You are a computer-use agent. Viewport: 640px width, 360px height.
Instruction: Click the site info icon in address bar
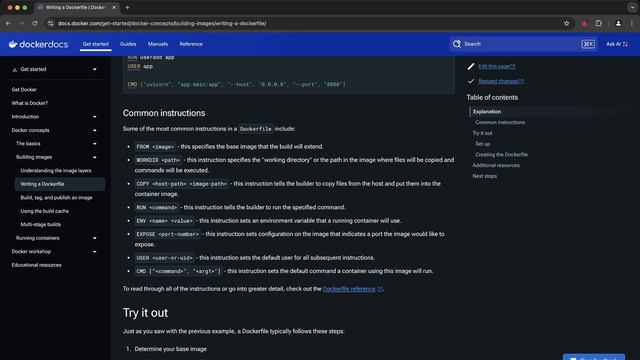(x=50, y=24)
